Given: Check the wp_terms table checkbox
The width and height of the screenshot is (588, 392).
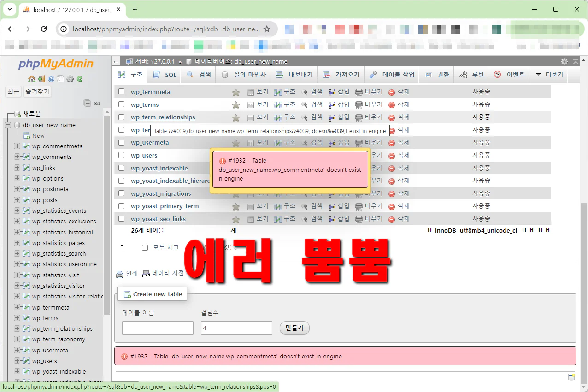Looking at the screenshot, I should point(122,105).
